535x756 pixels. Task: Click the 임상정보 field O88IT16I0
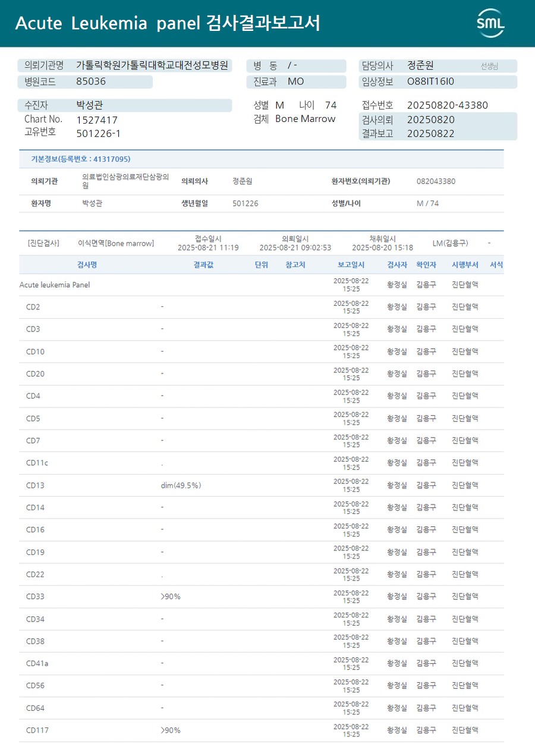point(430,81)
